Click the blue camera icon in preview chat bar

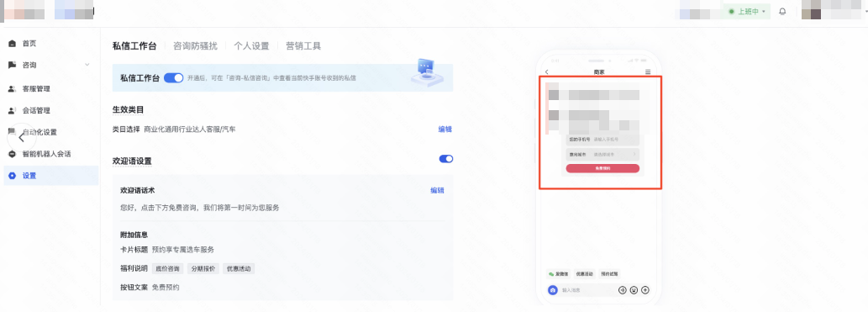pyautogui.click(x=552, y=290)
